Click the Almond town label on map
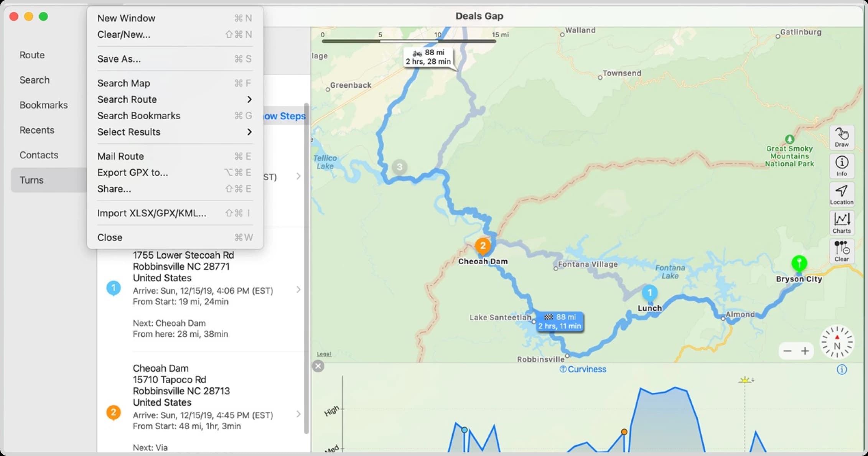Image resolution: width=868 pixels, height=456 pixels. pos(740,314)
